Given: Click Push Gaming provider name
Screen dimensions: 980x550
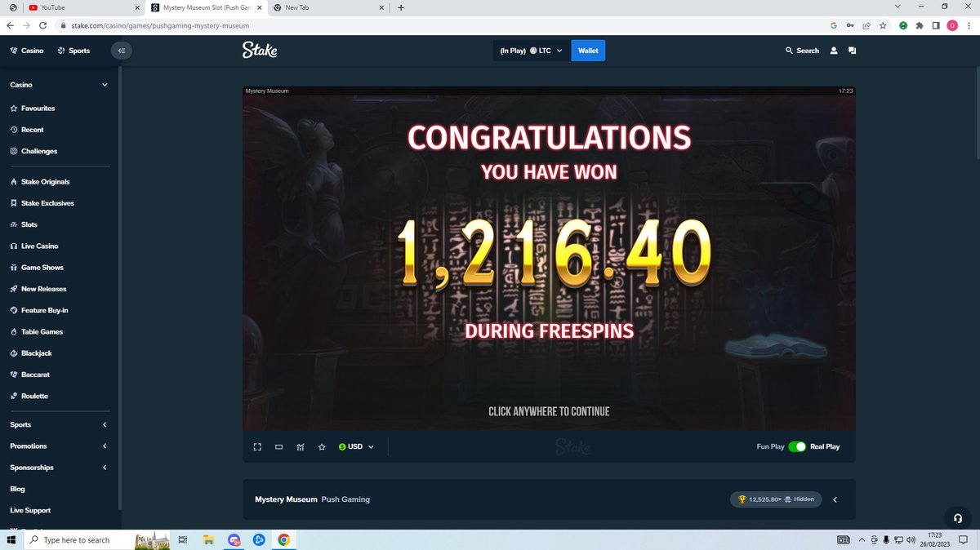Looking at the screenshot, I should point(345,499).
